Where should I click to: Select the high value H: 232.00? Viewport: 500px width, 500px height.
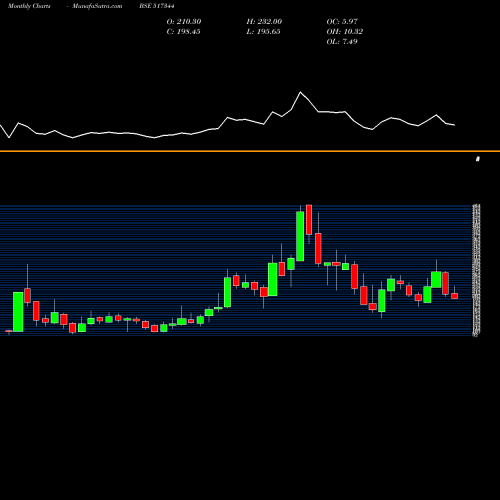[x=264, y=22]
